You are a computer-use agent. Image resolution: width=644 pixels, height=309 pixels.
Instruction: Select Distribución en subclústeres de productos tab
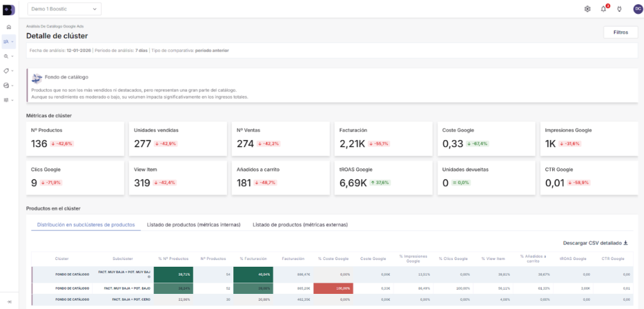pos(86,224)
